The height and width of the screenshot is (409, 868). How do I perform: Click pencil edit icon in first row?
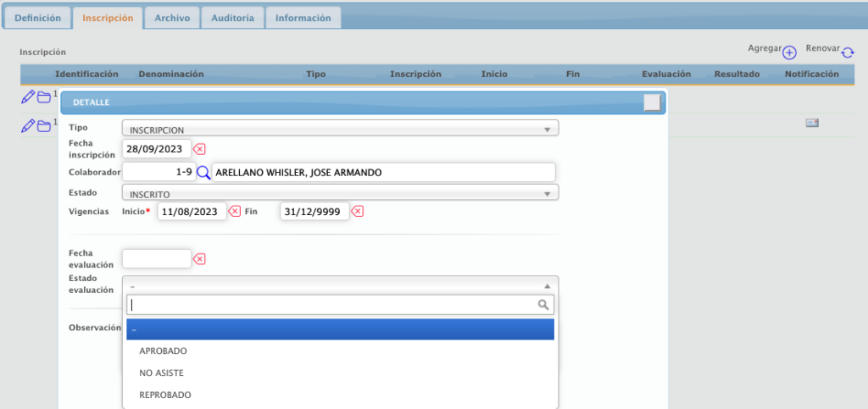(27, 97)
